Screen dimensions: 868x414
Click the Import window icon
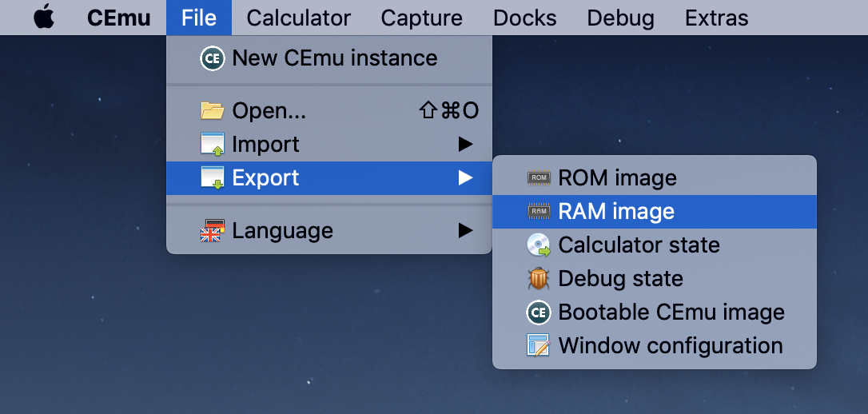pos(213,145)
